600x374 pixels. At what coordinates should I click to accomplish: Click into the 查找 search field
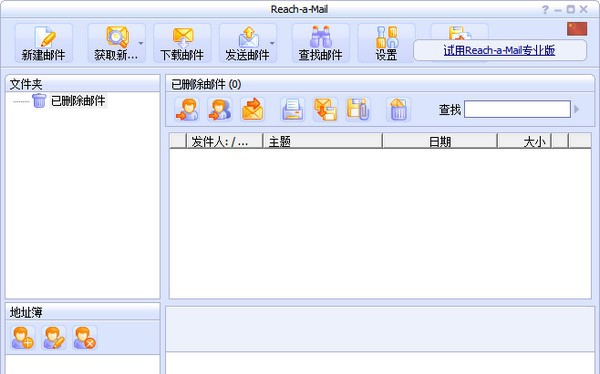coord(517,109)
